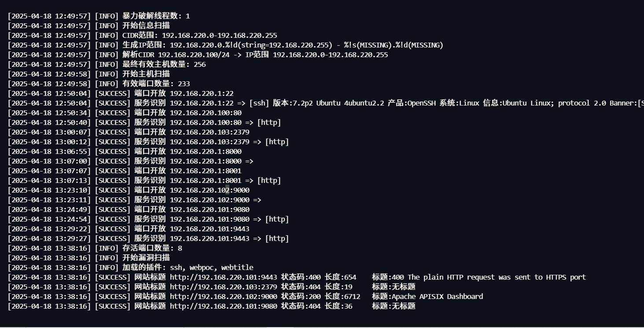Click the [http] tag after 192.168.220.101:9443
Image resolution: width=644 pixels, height=328 pixels.
(273, 238)
